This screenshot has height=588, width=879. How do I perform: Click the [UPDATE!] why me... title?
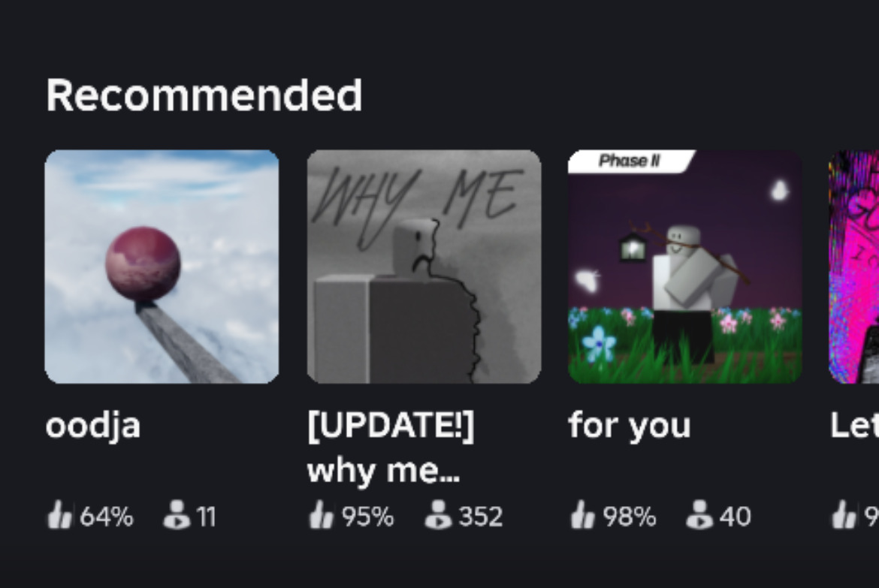pyautogui.click(x=391, y=447)
